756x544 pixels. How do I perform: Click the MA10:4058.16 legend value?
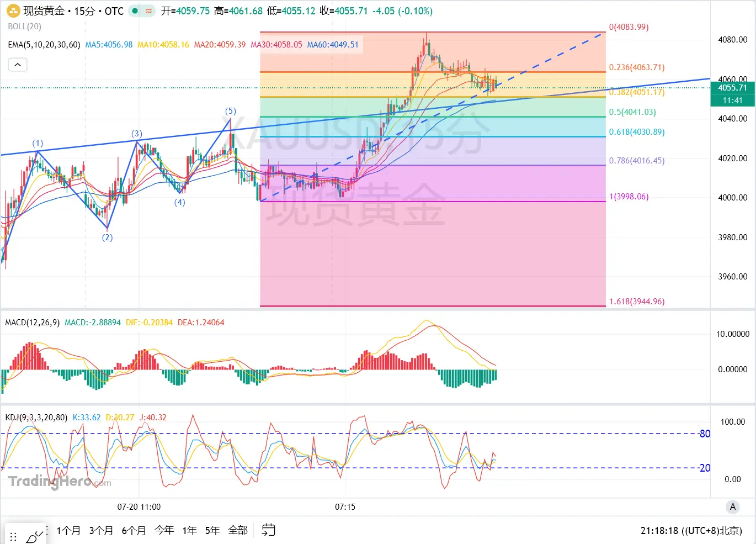click(x=163, y=45)
